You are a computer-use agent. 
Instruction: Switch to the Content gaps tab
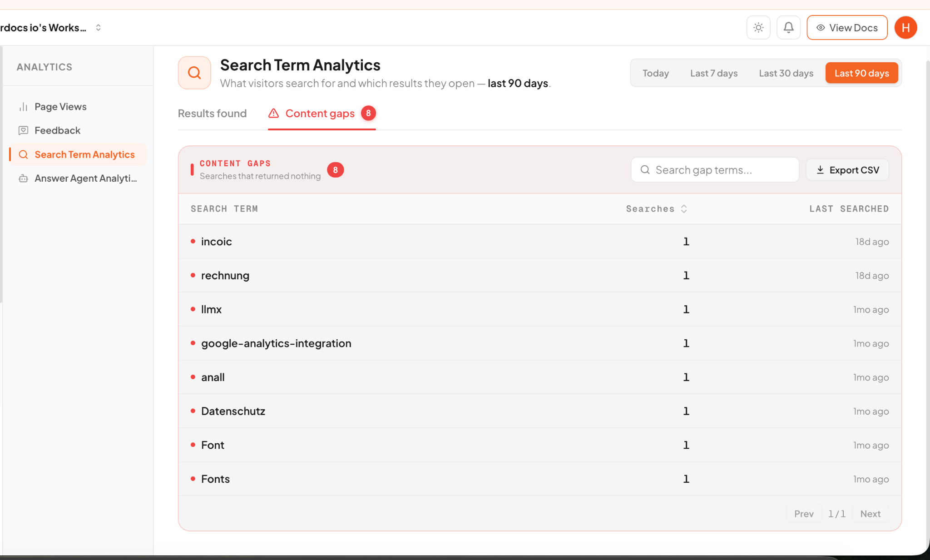coord(322,114)
